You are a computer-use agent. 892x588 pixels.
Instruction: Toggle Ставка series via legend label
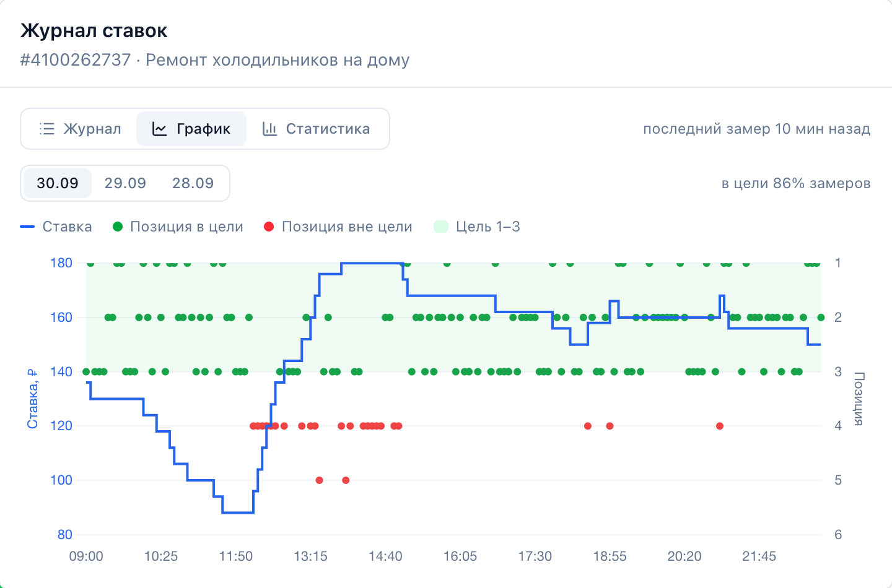67,227
